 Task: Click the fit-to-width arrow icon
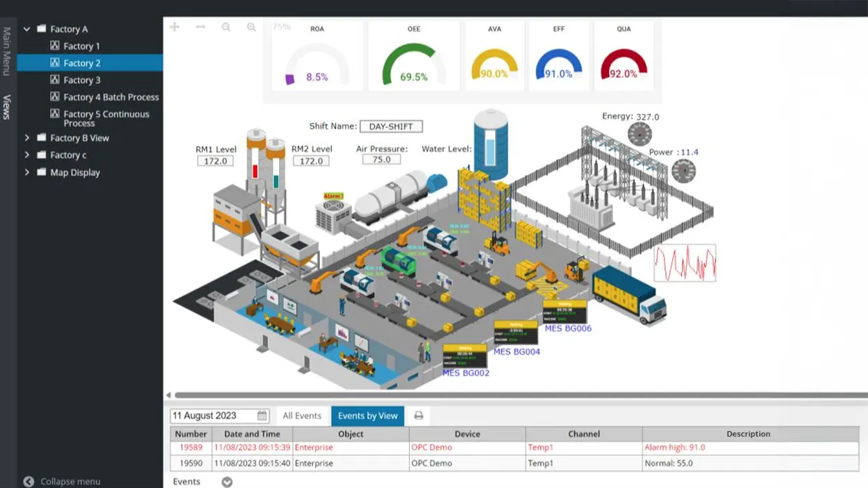pos(201,27)
